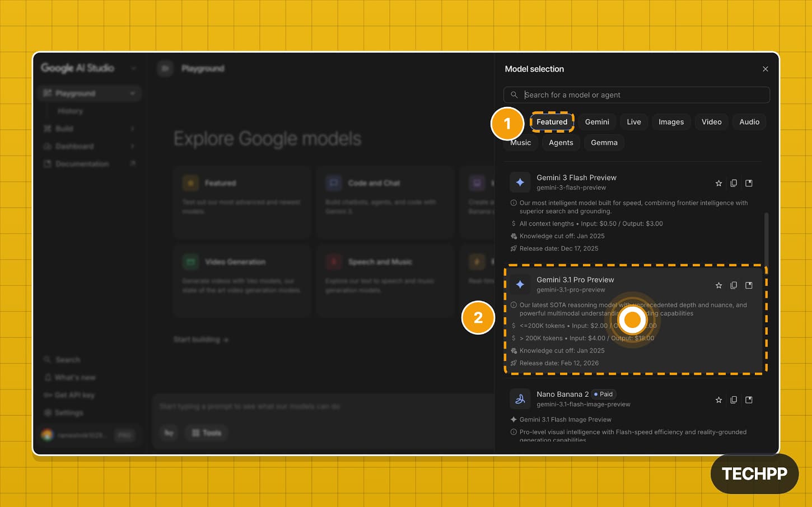Screen dimensions: 812x507
Task: Click the Gemini 3.1 Pro Preview sparkle icon
Action: point(520,284)
